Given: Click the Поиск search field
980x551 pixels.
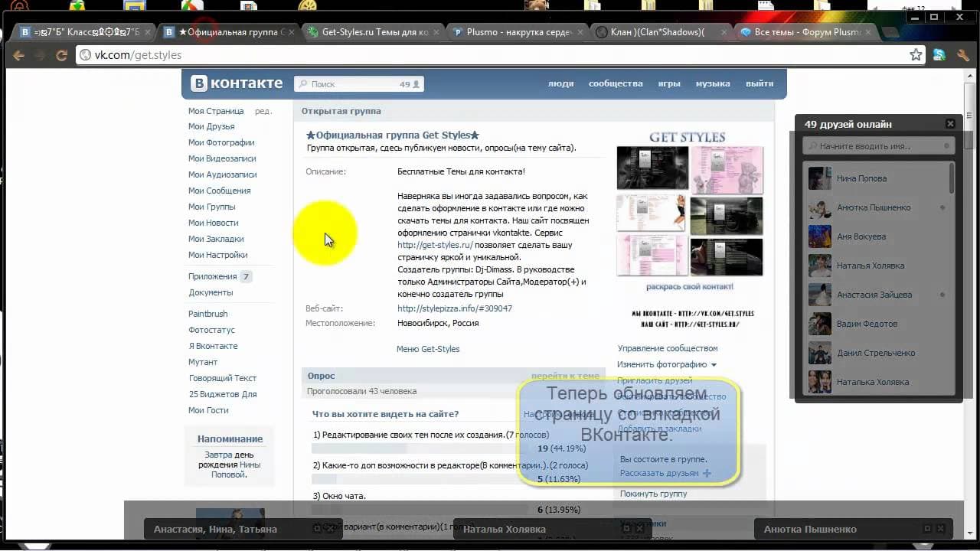Looking at the screenshot, I should [359, 84].
